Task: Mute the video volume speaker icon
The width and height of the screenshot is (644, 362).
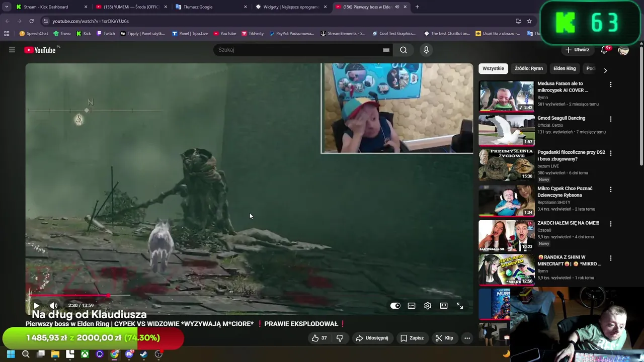Action: click(53, 305)
